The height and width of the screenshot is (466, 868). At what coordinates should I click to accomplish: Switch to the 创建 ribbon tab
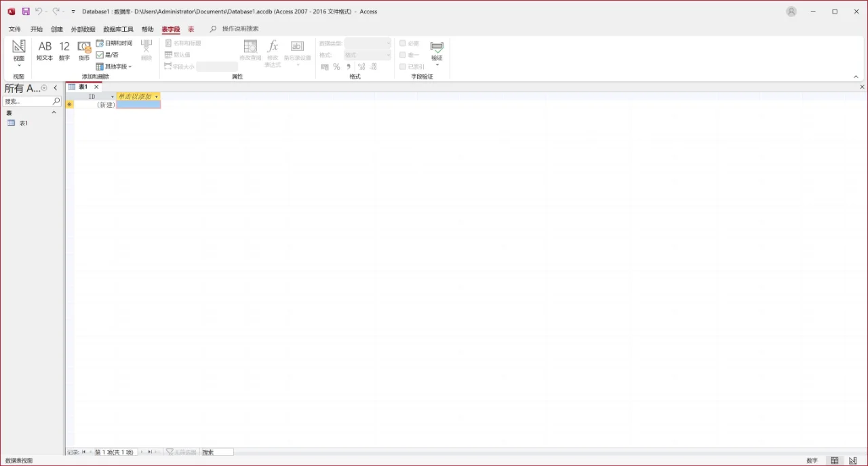(x=57, y=29)
